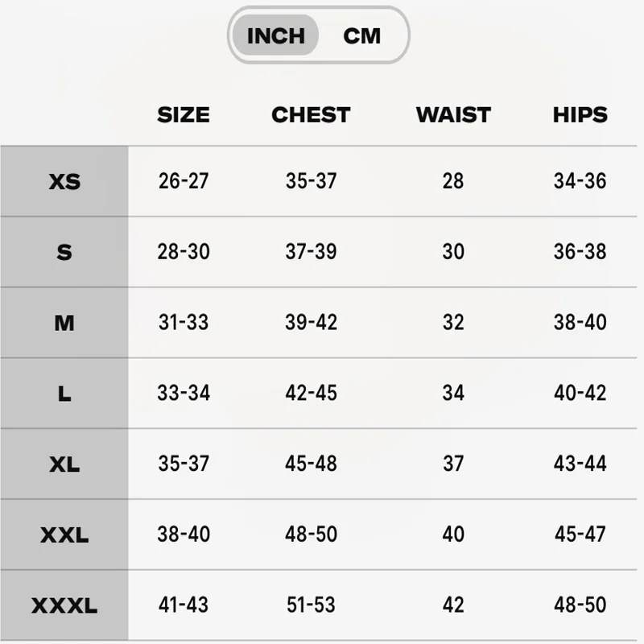Click the WAIST column header
Viewport: 644px width, 644px height.
pyautogui.click(x=453, y=115)
